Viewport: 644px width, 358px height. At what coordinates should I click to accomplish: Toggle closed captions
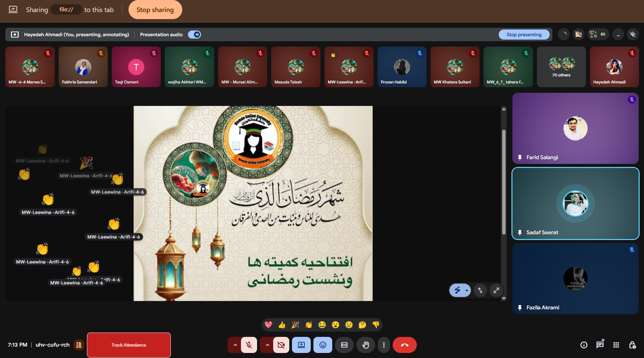click(x=344, y=345)
